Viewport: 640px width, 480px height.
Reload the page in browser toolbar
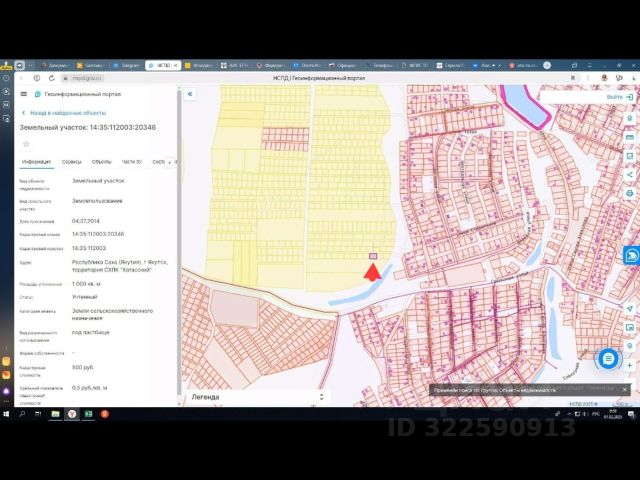click(51, 78)
